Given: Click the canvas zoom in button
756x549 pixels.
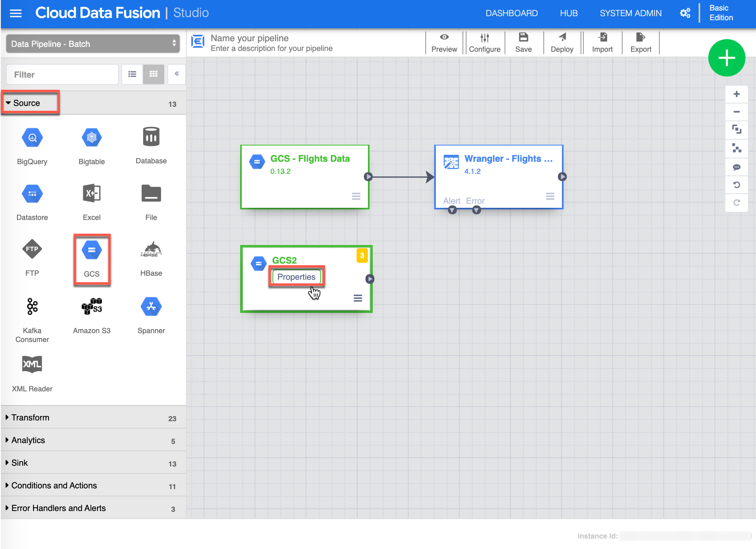Looking at the screenshot, I should [737, 94].
